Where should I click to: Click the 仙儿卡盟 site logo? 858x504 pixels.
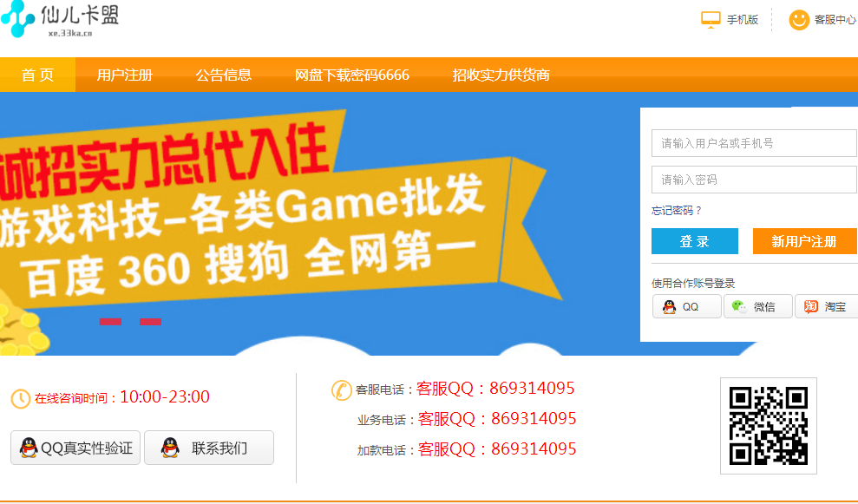point(60,18)
